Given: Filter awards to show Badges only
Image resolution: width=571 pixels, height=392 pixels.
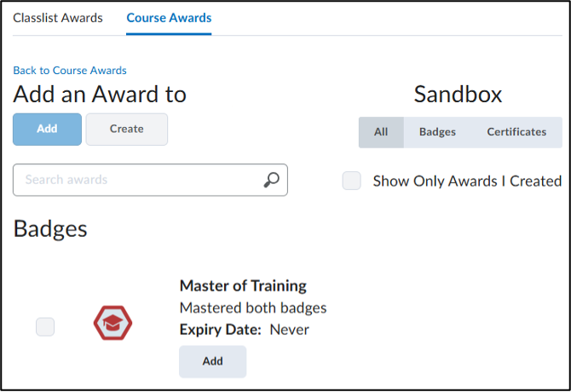Looking at the screenshot, I should (x=437, y=132).
